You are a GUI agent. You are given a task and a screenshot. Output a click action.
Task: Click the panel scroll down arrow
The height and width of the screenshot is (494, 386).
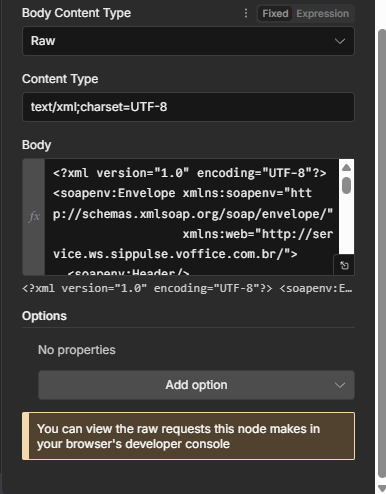click(x=382, y=488)
